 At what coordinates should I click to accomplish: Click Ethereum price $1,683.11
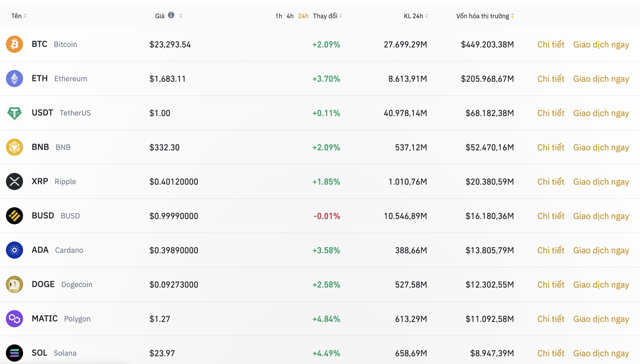[167, 79]
